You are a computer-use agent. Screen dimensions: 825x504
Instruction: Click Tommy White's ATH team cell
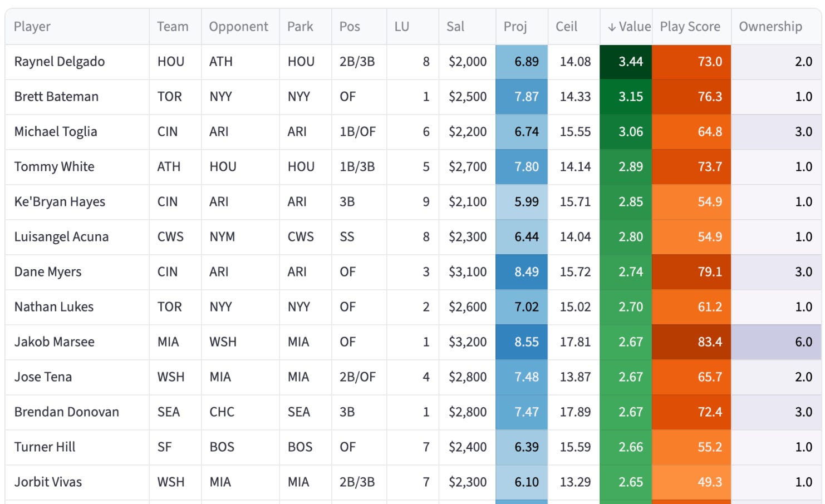point(175,167)
